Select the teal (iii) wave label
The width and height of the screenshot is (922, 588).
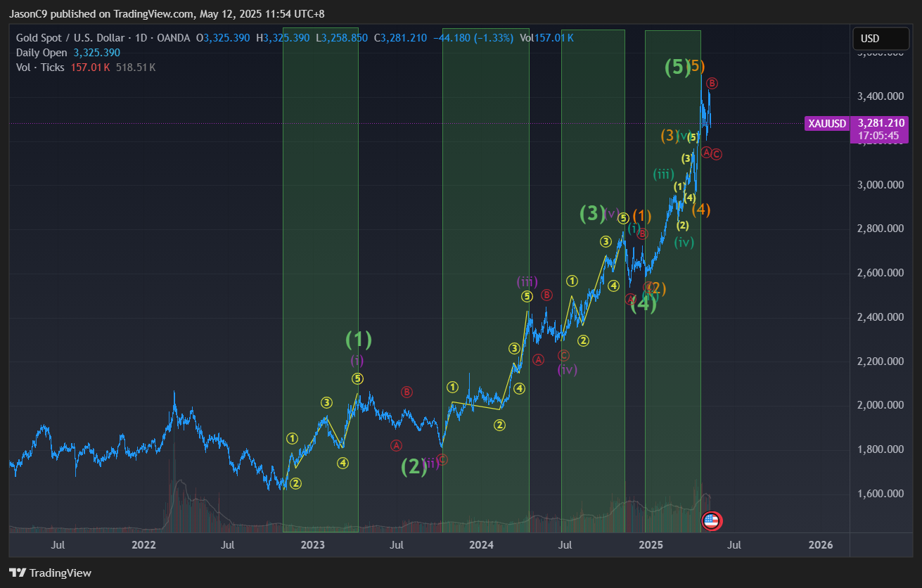coord(663,174)
